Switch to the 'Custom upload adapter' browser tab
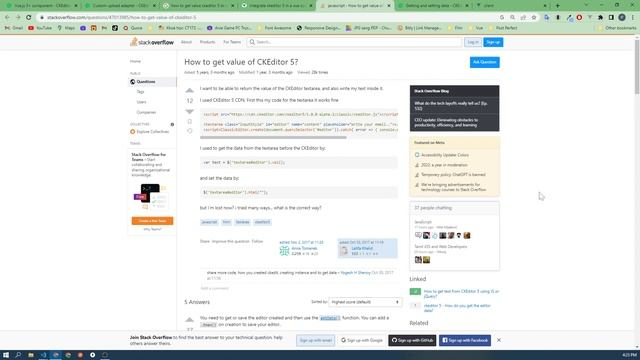This screenshot has height=360, width=640. [x=120, y=6]
